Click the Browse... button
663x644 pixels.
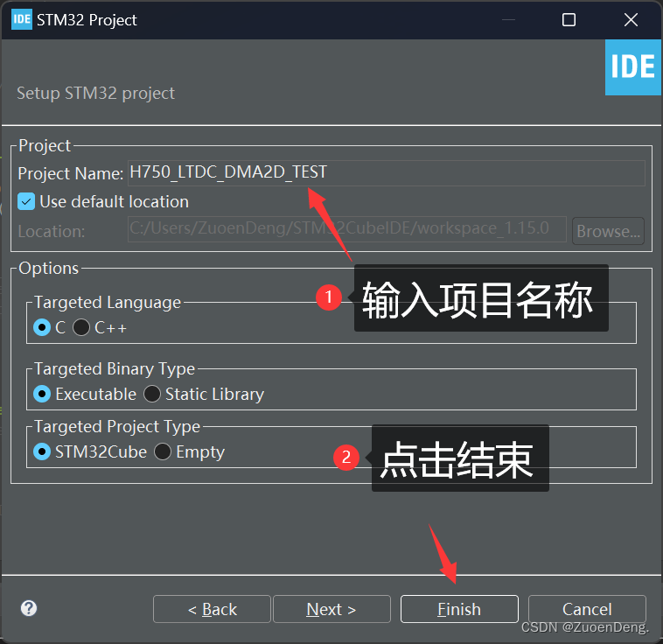tap(608, 231)
